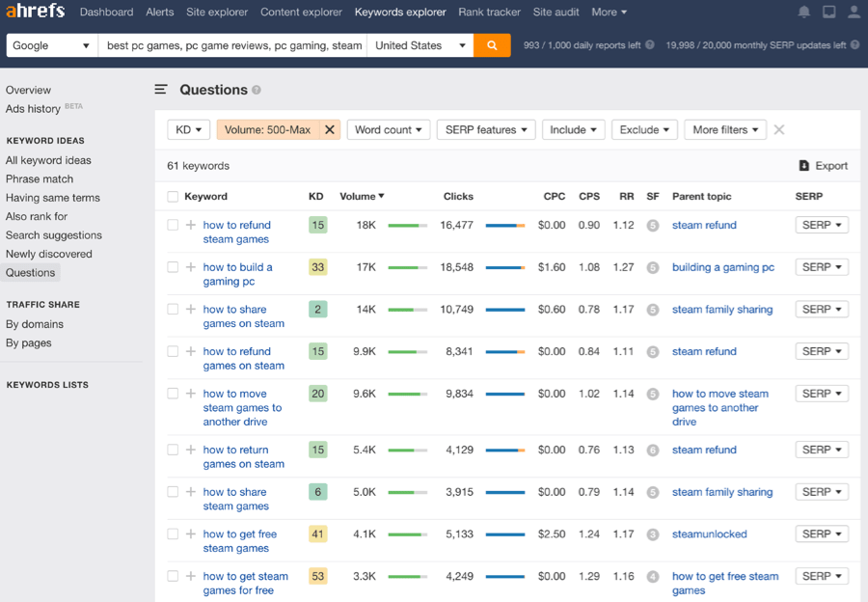The height and width of the screenshot is (602, 868).
Task: Check 'how to share games on steam' row
Action: click(x=173, y=309)
